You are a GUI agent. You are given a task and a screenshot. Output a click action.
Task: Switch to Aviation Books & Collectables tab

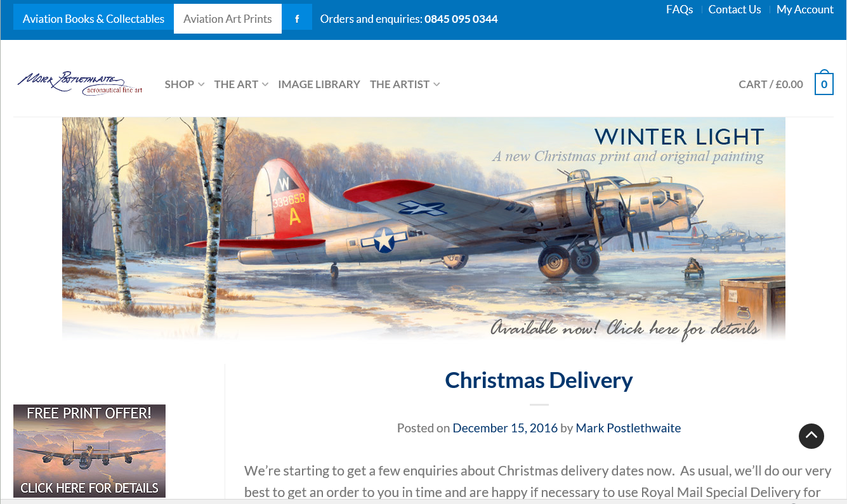(x=93, y=18)
